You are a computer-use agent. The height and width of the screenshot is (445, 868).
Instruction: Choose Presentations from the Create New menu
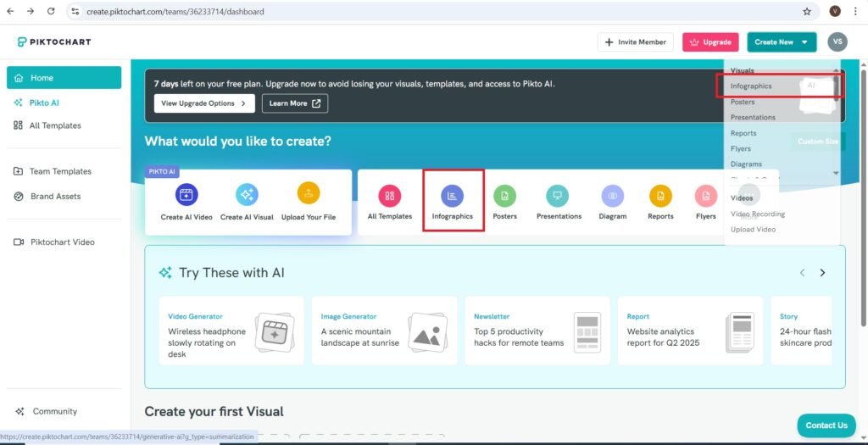point(753,117)
